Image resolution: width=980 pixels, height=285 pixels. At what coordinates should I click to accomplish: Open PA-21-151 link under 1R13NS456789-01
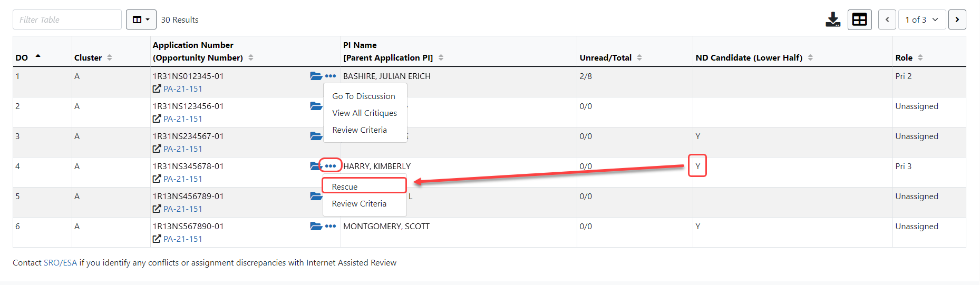pyautogui.click(x=183, y=209)
